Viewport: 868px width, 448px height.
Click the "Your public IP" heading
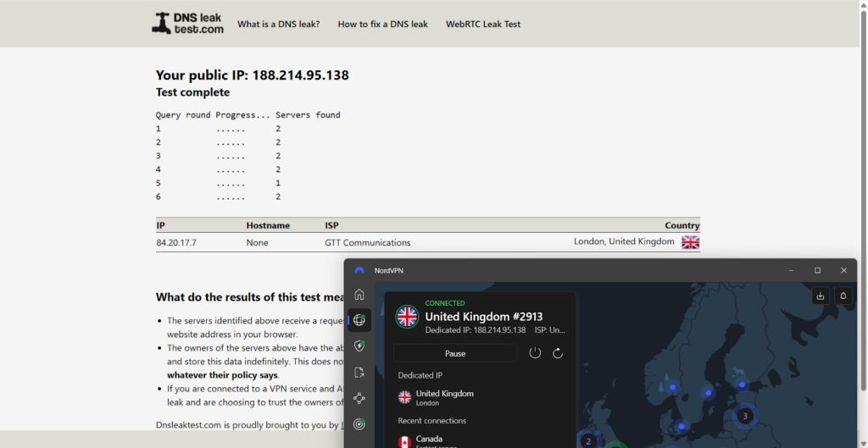click(252, 75)
